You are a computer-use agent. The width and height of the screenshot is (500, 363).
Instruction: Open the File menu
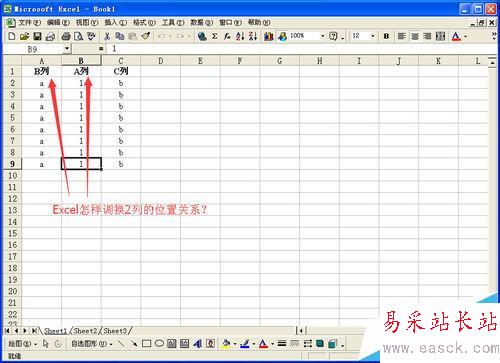pyautogui.click(x=29, y=23)
